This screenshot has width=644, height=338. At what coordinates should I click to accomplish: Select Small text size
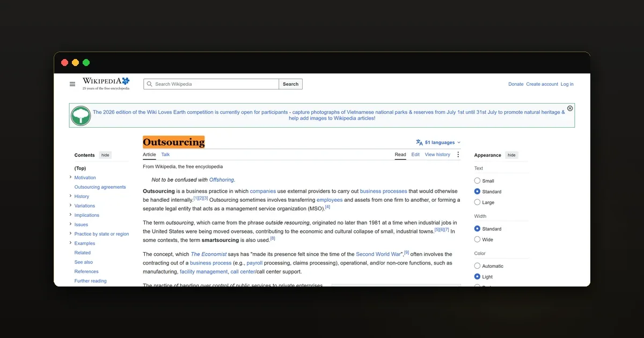477,181
